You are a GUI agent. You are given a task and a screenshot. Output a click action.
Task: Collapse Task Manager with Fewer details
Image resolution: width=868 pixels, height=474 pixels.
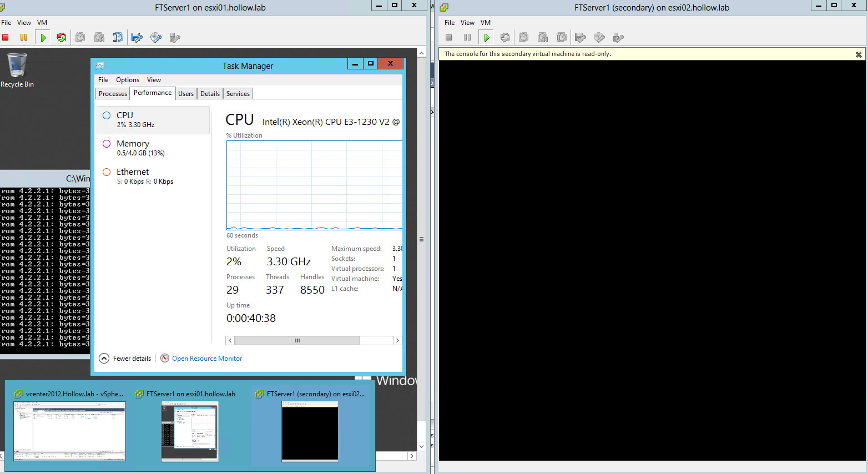point(125,359)
